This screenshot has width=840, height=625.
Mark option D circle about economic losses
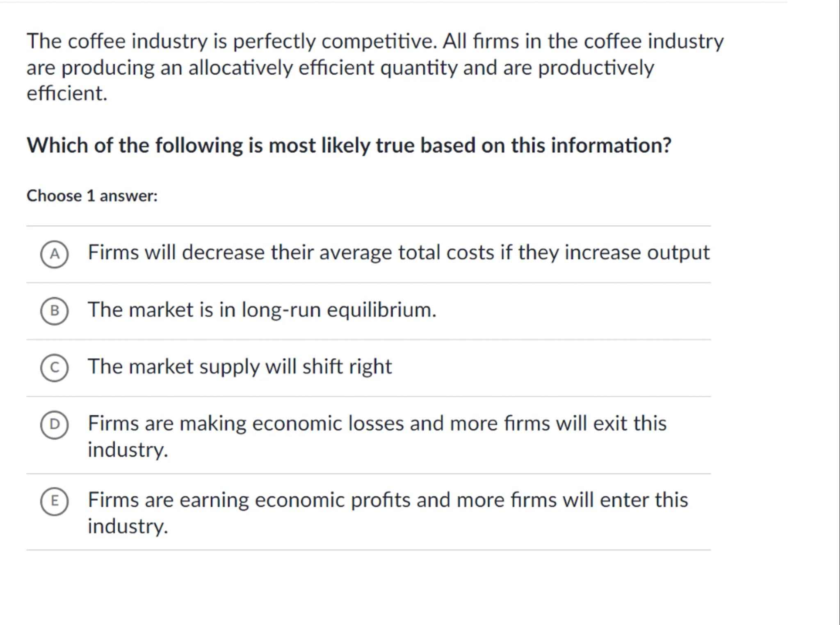[54, 425]
